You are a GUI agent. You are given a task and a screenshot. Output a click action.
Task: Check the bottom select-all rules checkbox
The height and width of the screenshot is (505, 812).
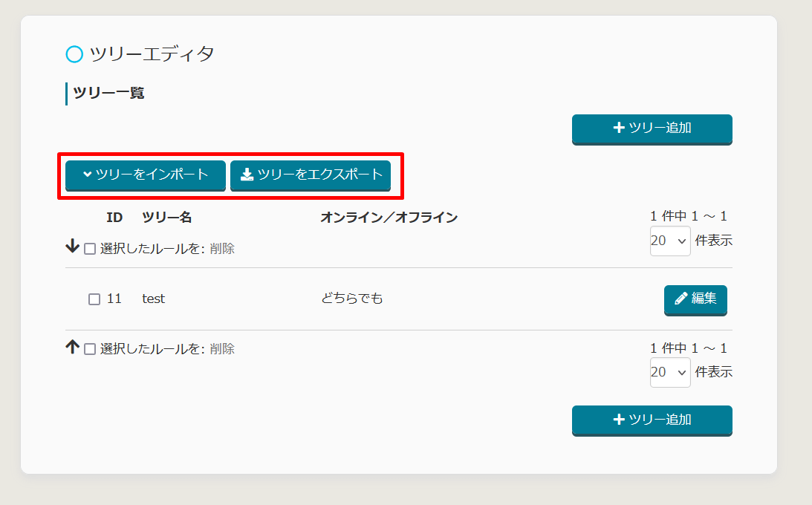coord(90,349)
